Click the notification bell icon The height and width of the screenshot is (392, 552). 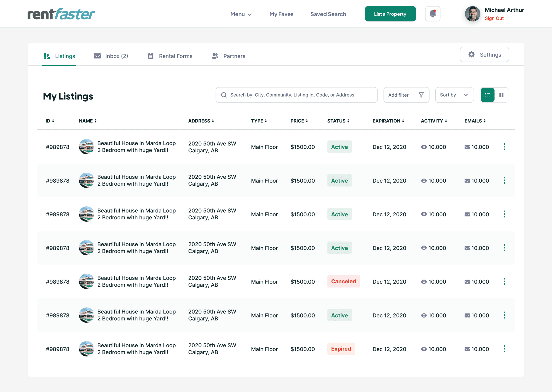tap(432, 14)
